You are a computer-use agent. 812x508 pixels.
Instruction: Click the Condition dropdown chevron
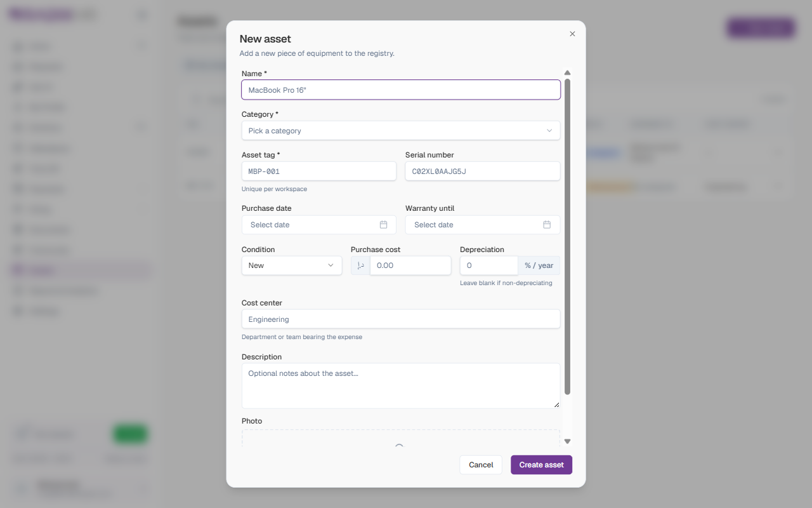tap(331, 265)
